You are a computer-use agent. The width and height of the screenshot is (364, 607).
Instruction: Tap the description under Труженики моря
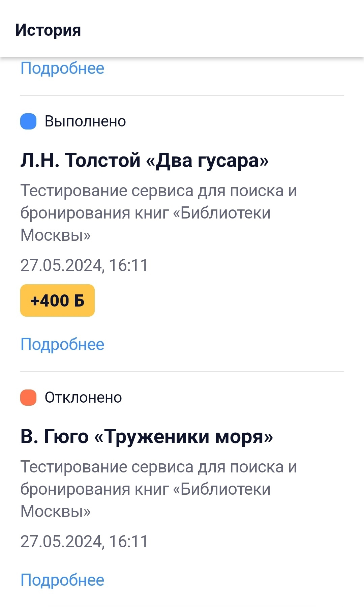(158, 489)
